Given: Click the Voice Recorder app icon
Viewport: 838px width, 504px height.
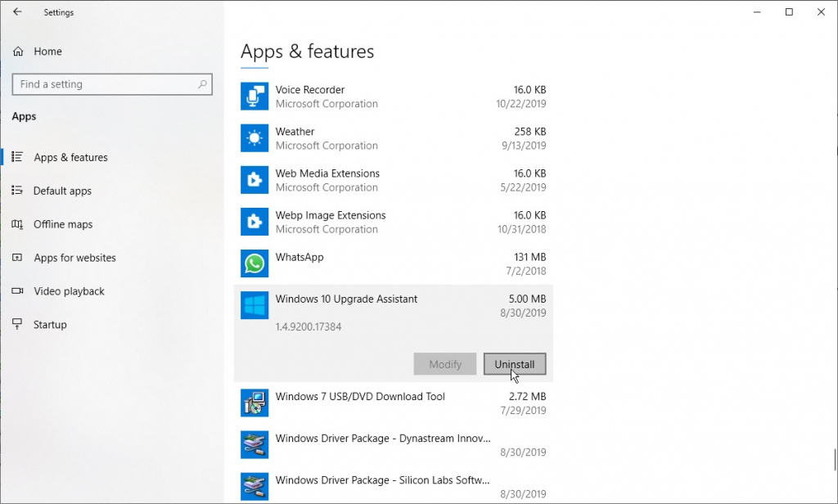Looking at the screenshot, I should [x=254, y=96].
